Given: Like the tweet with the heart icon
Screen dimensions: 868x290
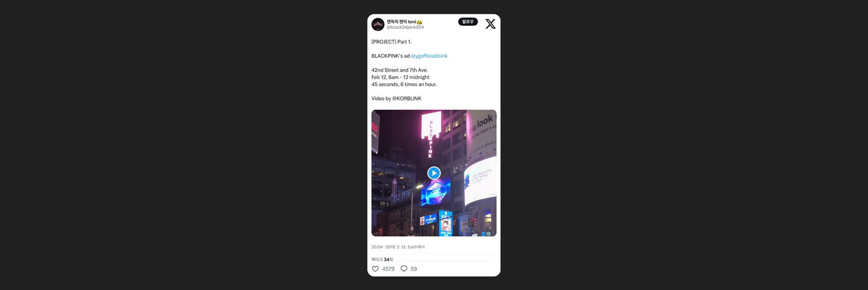Looking at the screenshot, I should click(x=375, y=269).
